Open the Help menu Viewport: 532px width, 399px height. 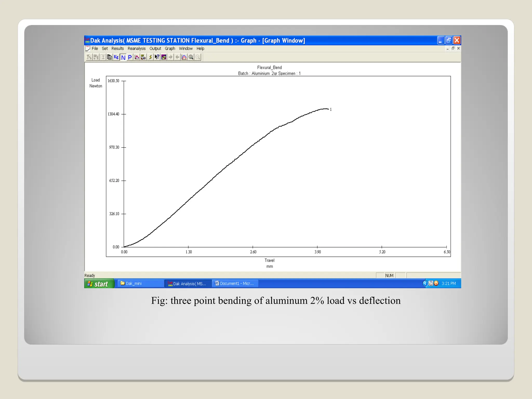click(200, 49)
